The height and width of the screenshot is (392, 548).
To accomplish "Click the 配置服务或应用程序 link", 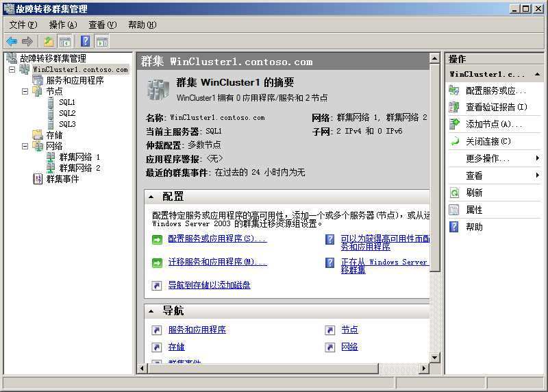I will (217, 239).
